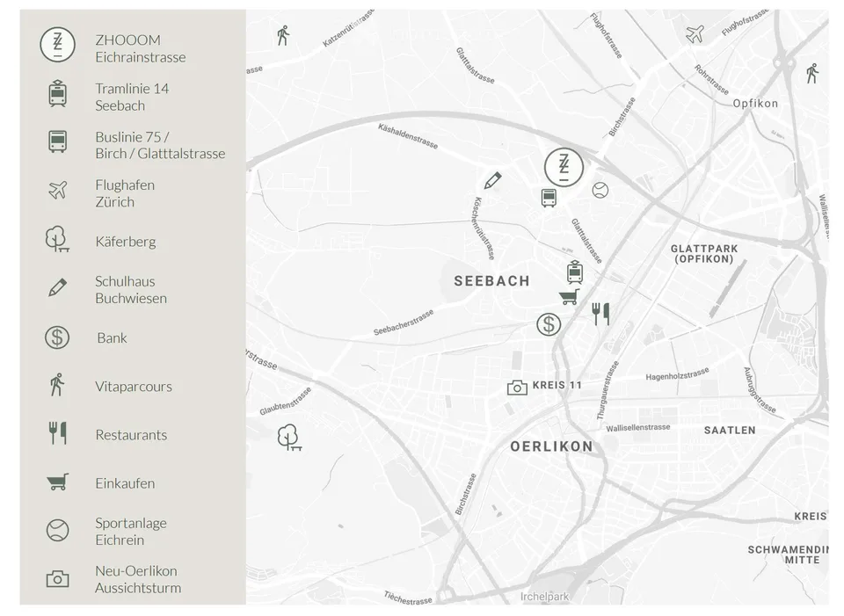Click the Glaubtenstrasse street label

[x=285, y=402]
